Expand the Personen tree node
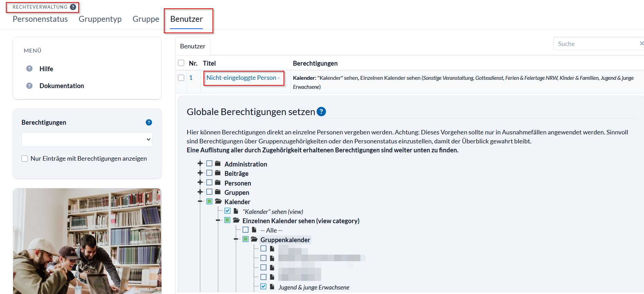 click(200, 182)
